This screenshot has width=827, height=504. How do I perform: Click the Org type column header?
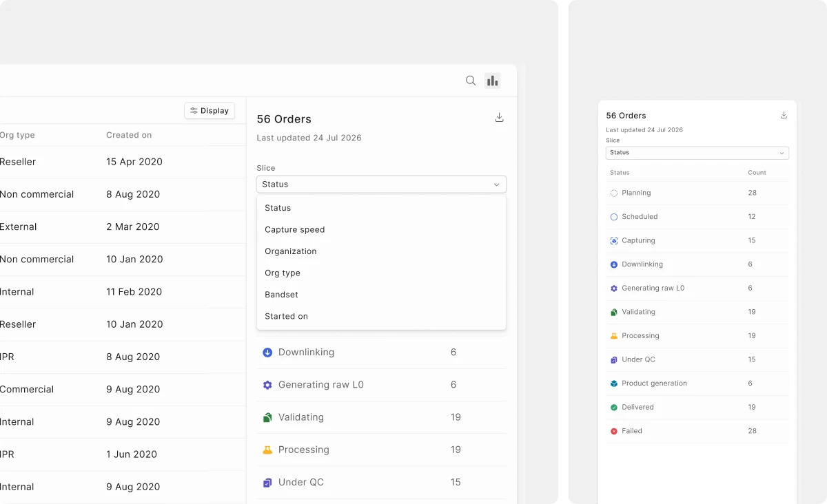click(x=17, y=136)
